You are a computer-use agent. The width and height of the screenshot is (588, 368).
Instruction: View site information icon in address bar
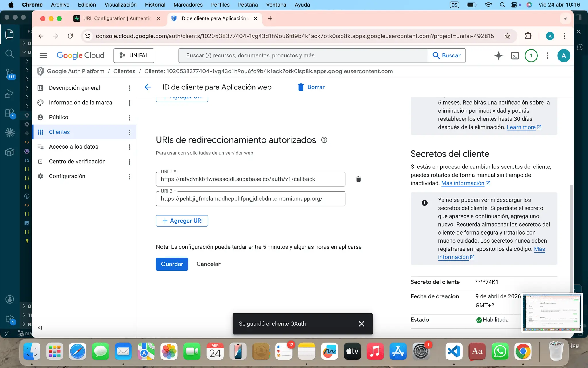pyautogui.click(x=88, y=36)
